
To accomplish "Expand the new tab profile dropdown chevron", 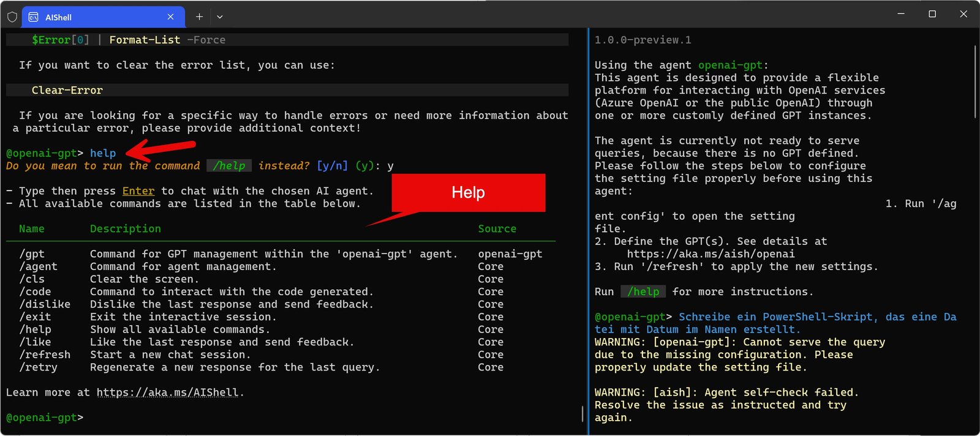I will click(x=220, y=17).
